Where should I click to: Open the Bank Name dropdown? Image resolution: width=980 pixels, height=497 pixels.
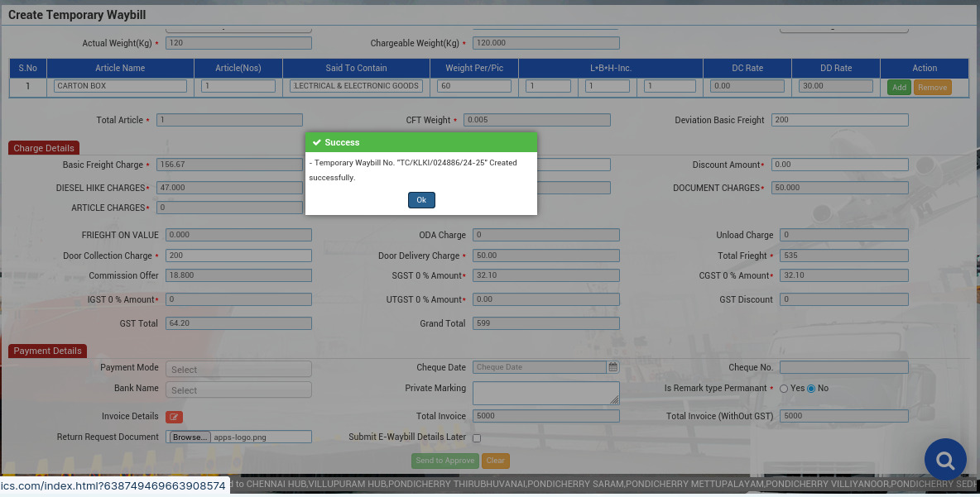pos(238,390)
